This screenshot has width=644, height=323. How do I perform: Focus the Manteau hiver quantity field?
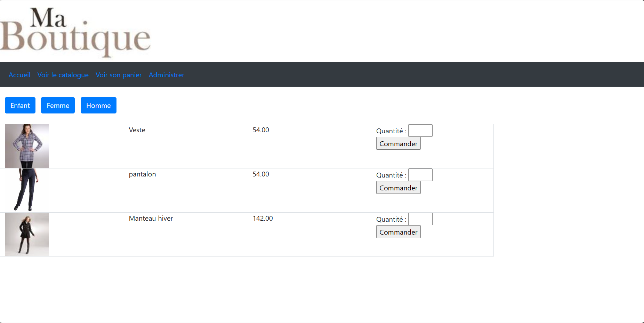tap(420, 219)
